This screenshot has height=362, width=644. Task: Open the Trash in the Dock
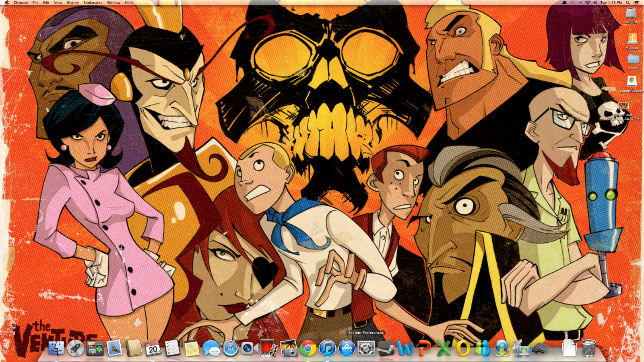(x=588, y=348)
